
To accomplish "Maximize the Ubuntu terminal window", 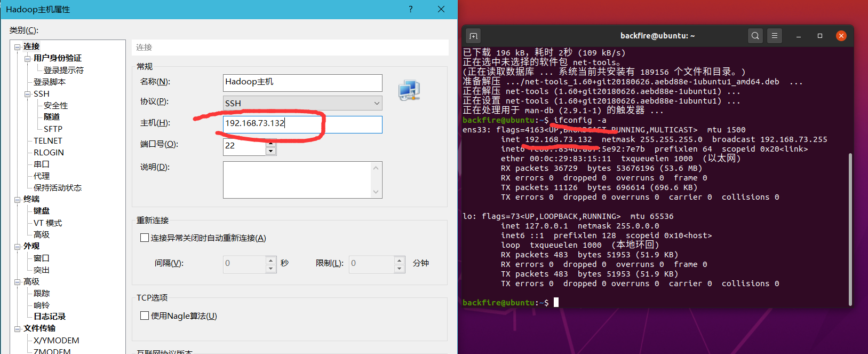I will (x=820, y=36).
